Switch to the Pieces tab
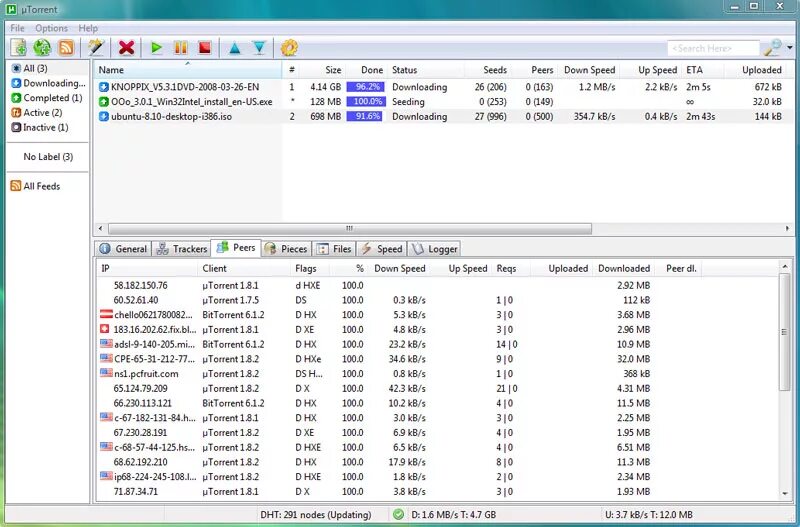This screenshot has width=800, height=527. point(287,249)
